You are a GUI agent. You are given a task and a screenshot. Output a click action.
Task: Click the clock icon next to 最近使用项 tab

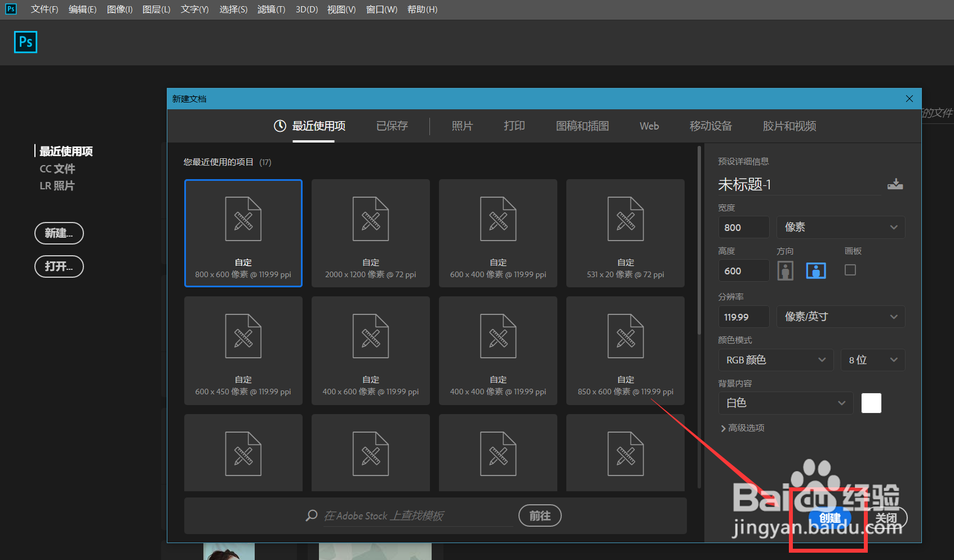tap(279, 126)
